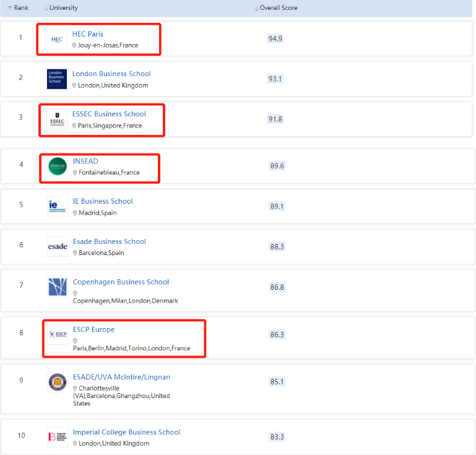The image size is (476, 455).
Task: Select the 85.1 overall score value
Action: point(277,382)
